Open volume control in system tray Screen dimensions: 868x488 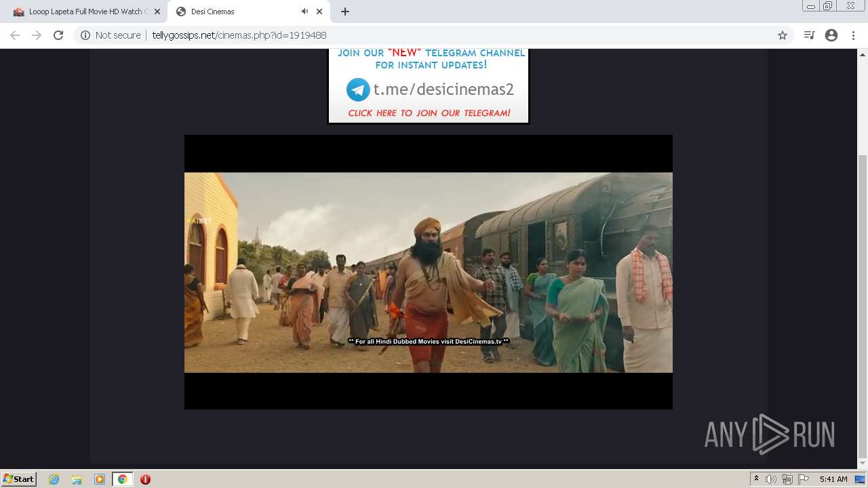pyautogui.click(x=771, y=479)
